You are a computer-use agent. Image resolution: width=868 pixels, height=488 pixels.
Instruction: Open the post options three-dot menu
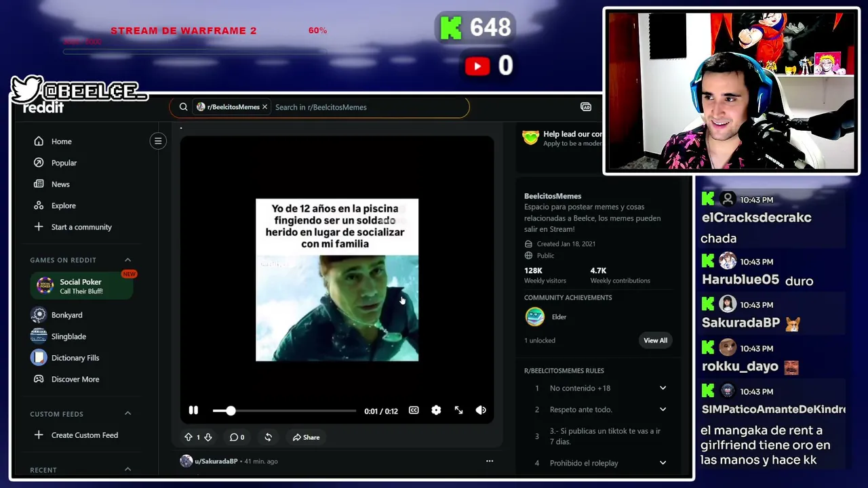pos(490,461)
